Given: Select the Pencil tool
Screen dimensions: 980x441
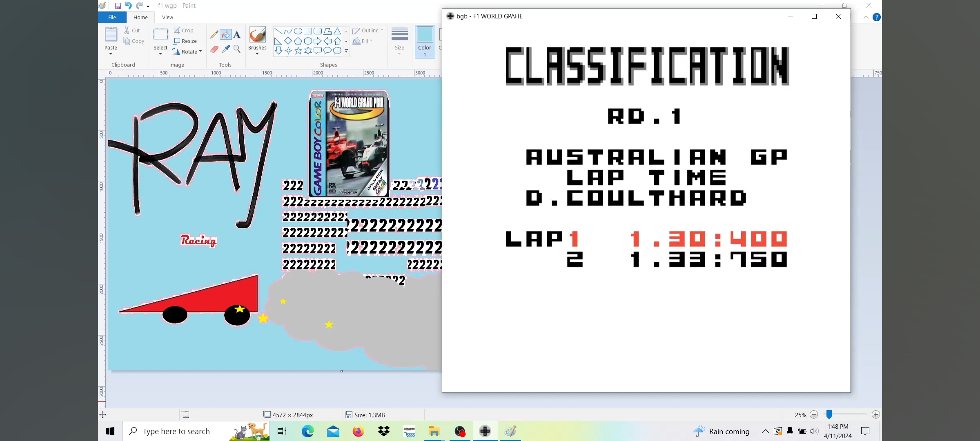Looking at the screenshot, I should pyautogui.click(x=214, y=35).
